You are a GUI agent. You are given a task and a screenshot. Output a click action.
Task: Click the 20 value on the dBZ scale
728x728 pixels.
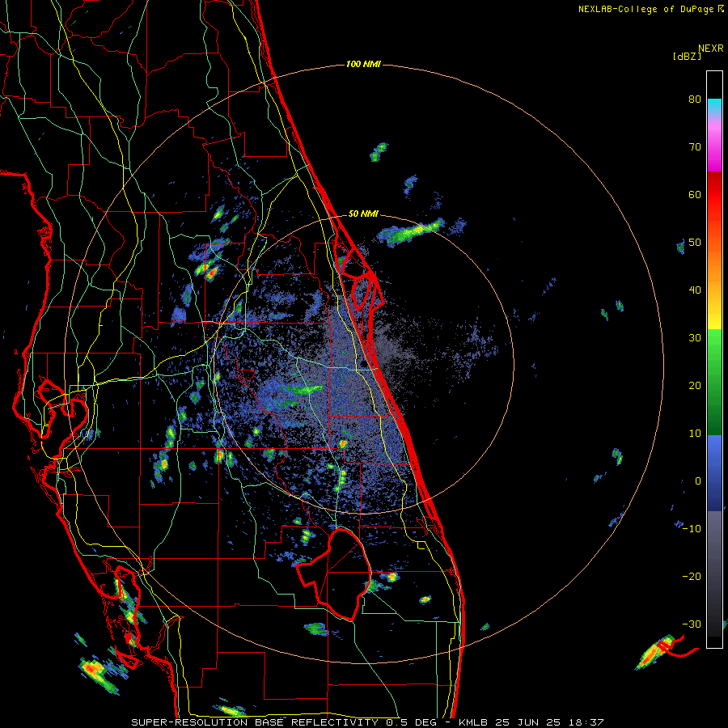pos(695,386)
